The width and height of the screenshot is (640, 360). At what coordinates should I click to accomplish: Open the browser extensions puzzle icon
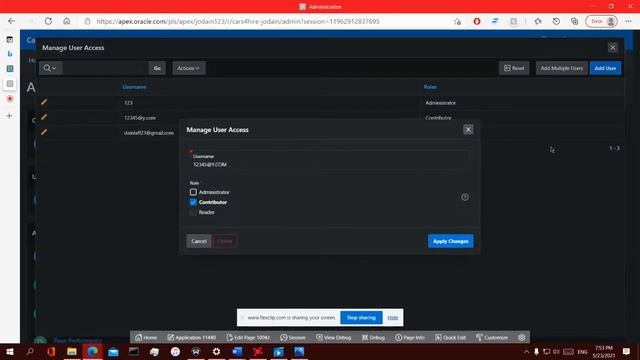(538, 21)
